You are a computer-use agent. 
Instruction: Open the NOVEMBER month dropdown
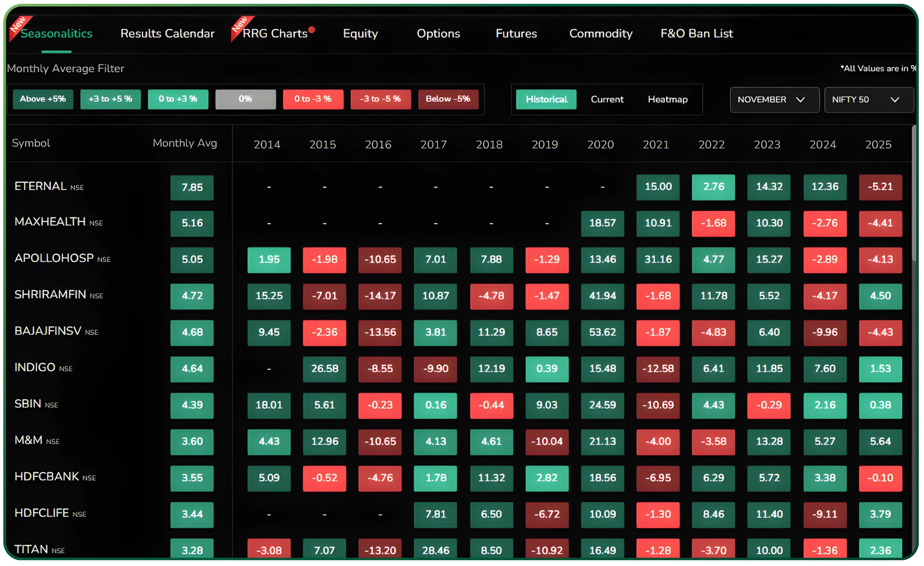pyautogui.click(x=774, y=99)
